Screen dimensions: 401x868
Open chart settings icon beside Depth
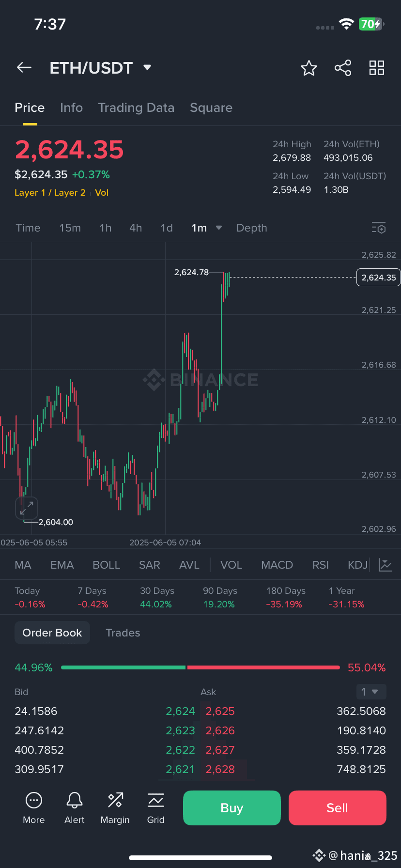[379, 228]
